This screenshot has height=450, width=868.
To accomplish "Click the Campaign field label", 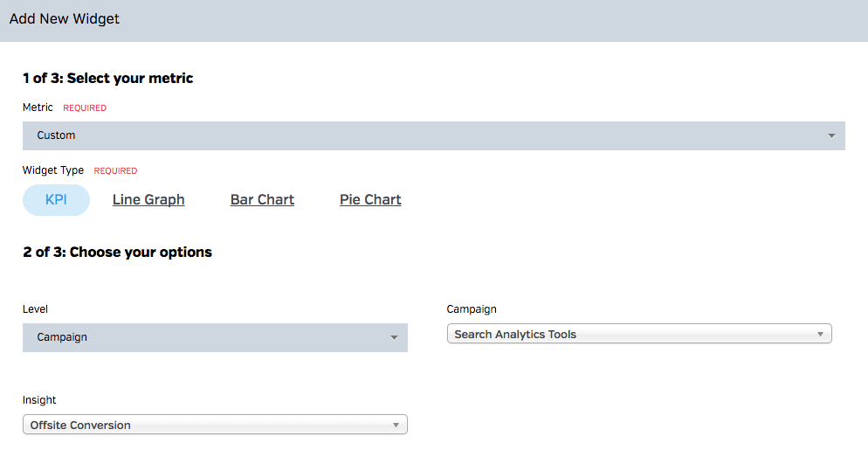I will (472, 309).
